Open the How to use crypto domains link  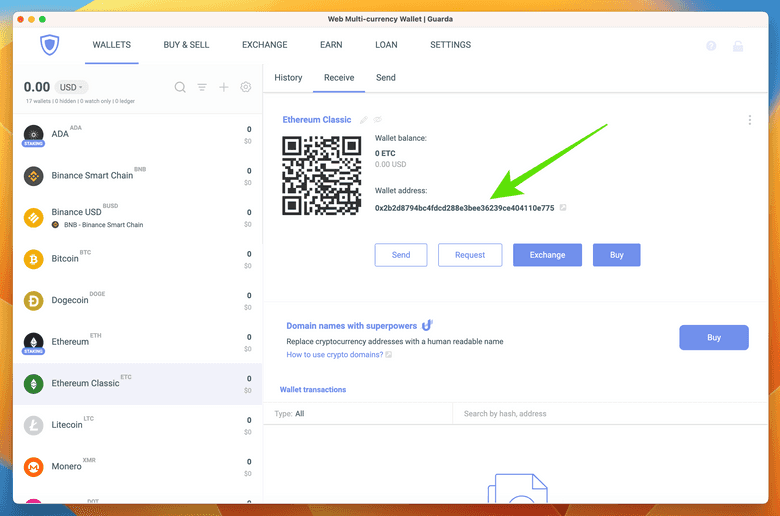[335, 355]
